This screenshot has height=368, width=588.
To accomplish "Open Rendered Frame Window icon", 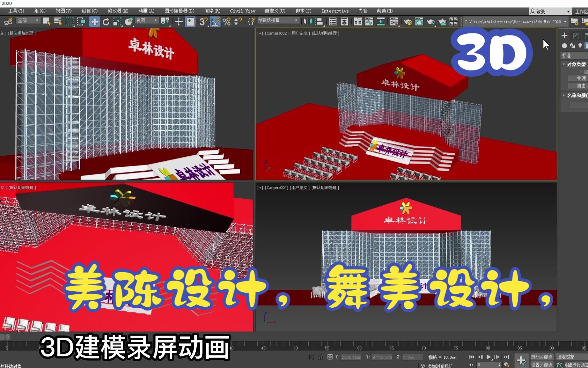I will pyautogui.click(x=419, y=21).
